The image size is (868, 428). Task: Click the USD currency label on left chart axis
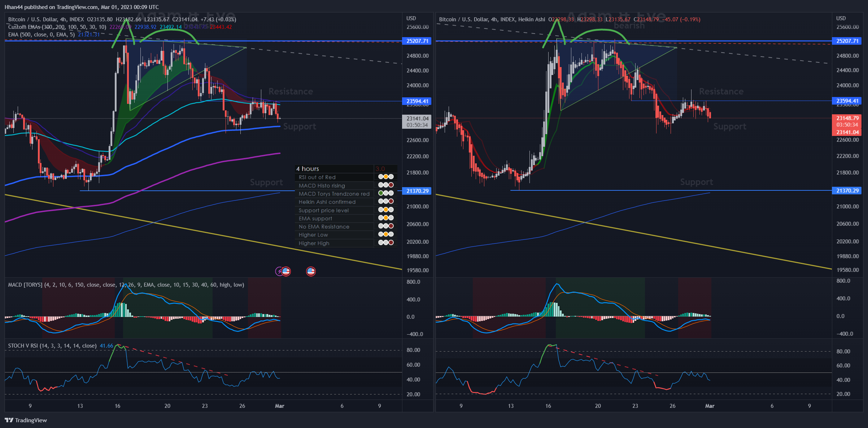point(411,18)
